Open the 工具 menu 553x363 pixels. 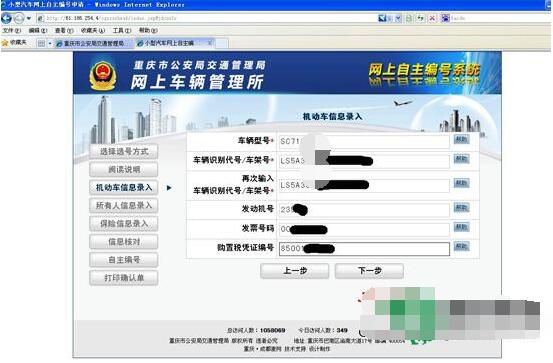click(x=122, y=31)
